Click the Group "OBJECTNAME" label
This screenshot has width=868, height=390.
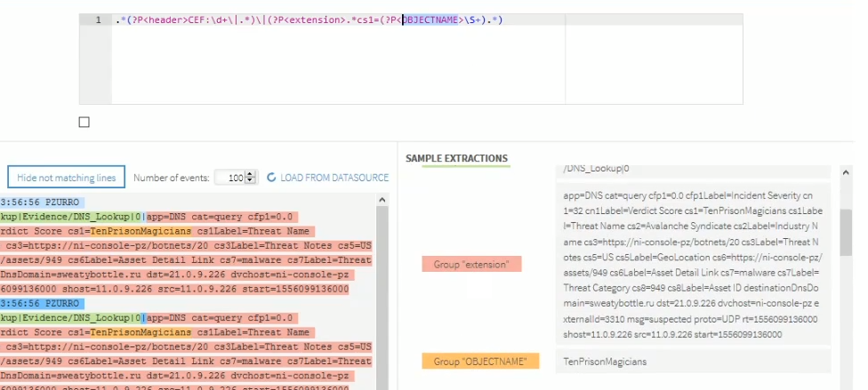click(x=480, y=362)
